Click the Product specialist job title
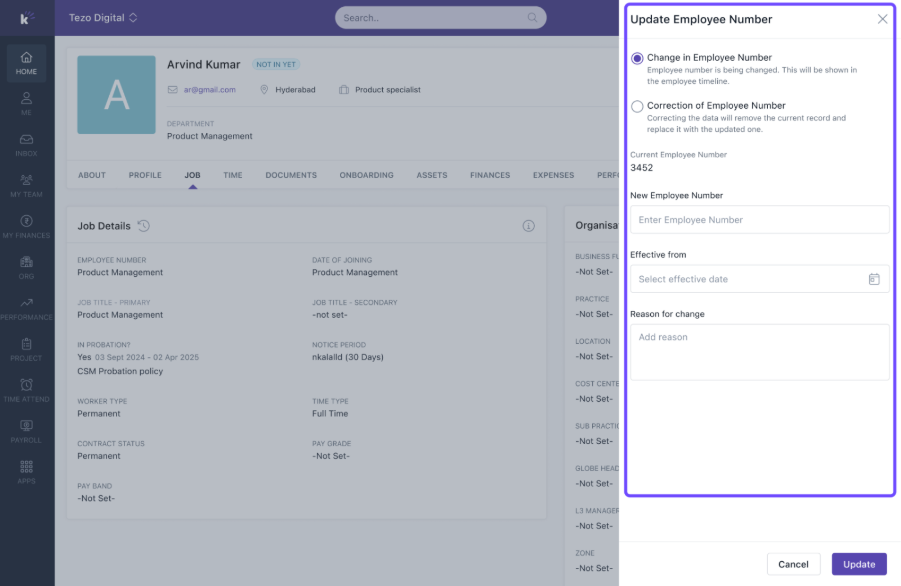Viewport: 901px width, 586px height. click(388, 90)
